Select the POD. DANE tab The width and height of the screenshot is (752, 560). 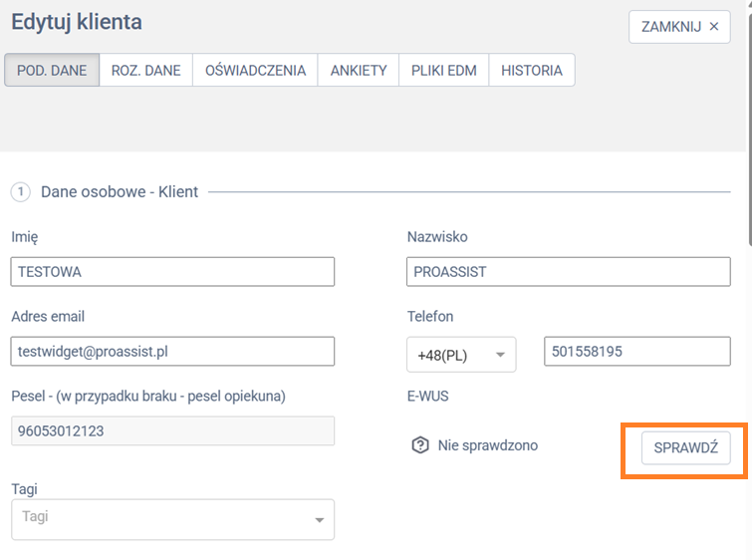52,71
